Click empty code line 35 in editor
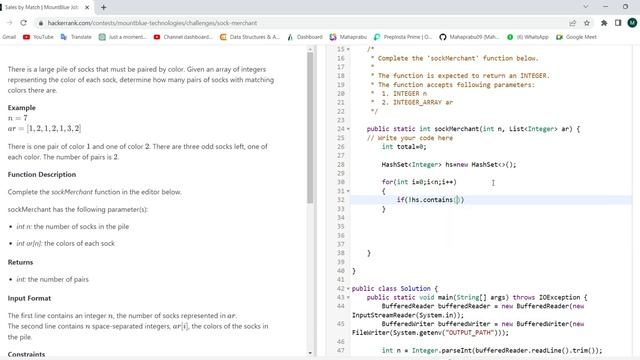This screenshot has height=360, width=640. [x=490, y=227]
